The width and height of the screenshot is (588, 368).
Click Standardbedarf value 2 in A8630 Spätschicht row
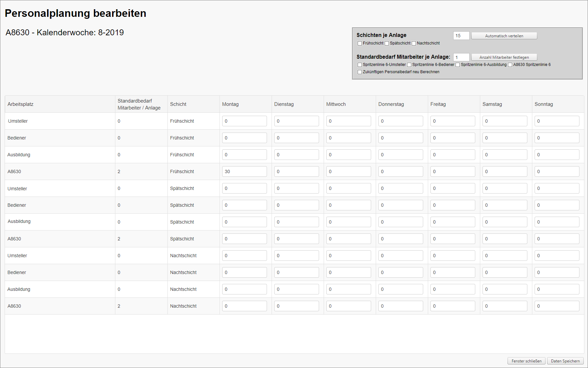tap(119, 239)
